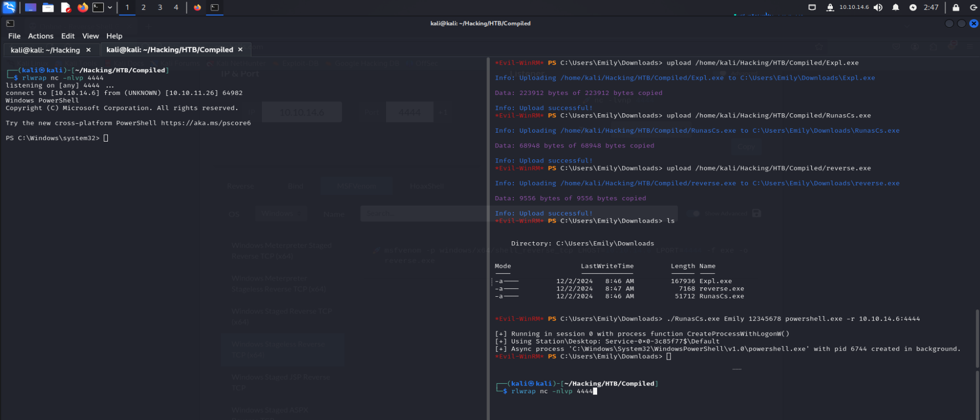980x420 pixels.
Task: Launch Firefox from the panel launcher
Action: tap(83, 7)
